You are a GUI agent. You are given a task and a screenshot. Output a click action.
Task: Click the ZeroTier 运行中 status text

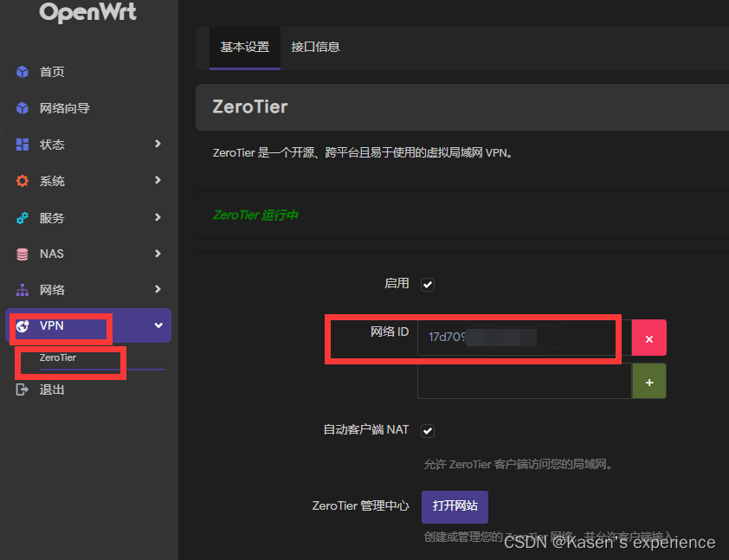255,216
